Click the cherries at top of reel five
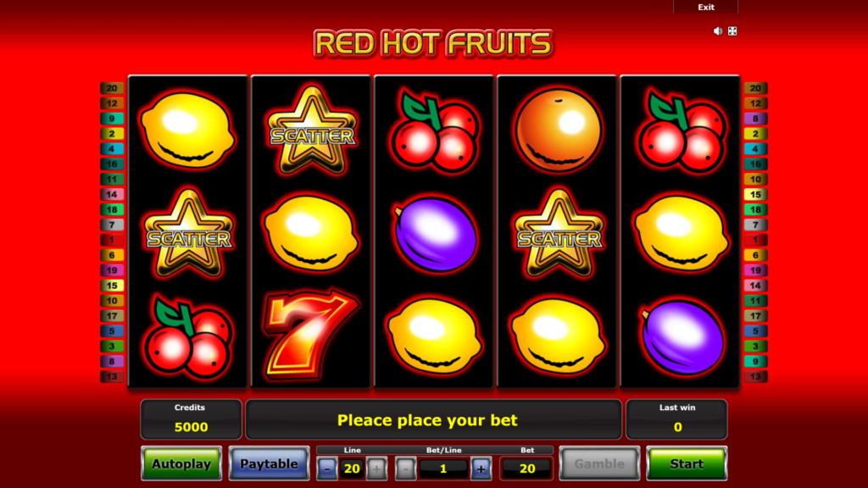The height and width of the screenshot is (488, 868). (681, 131)
